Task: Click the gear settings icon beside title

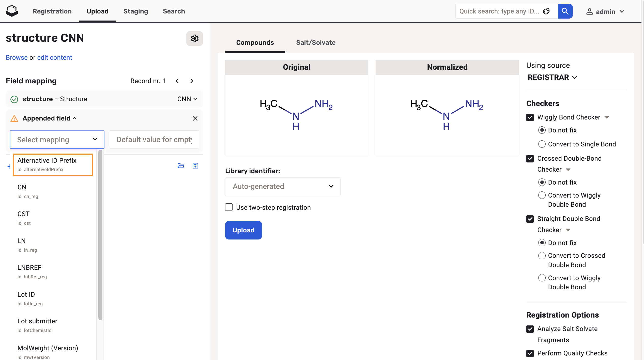Action: click(194, 38)
